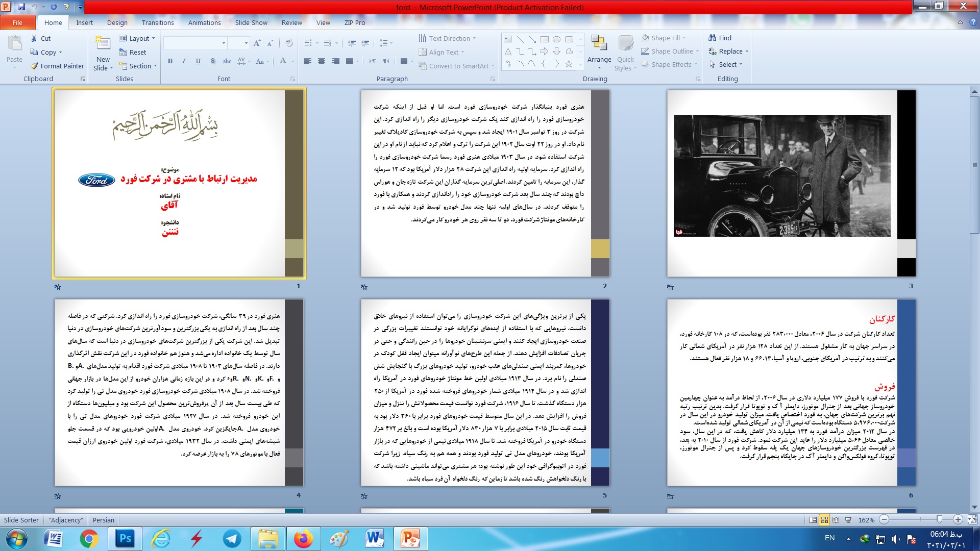This screenshot has height=551, width=980.
Task: Open Photoshop from the taskbar
Action: pyautogui.click(x=125, y=539)
